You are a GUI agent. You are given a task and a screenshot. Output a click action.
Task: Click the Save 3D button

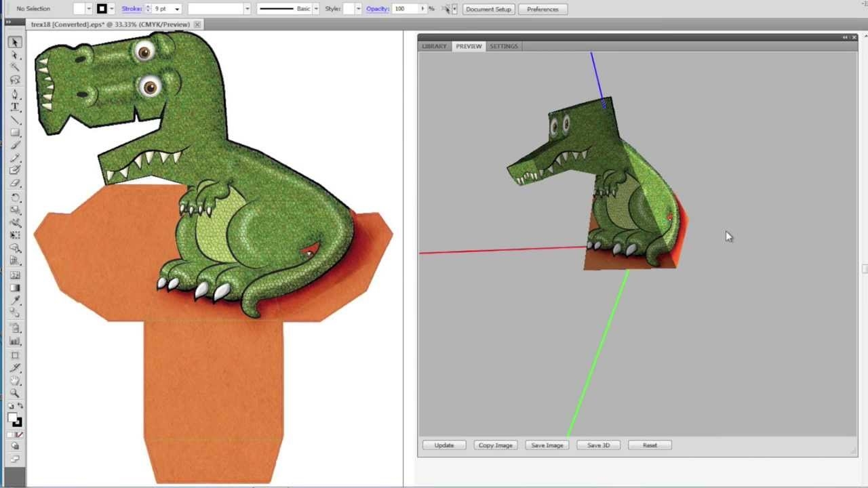click(598, 445)
